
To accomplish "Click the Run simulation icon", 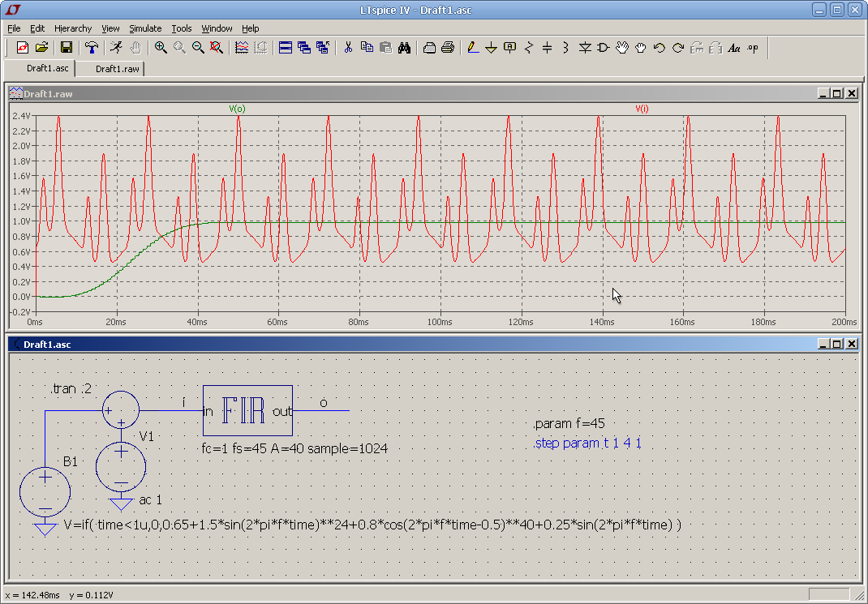I will 117,48.
